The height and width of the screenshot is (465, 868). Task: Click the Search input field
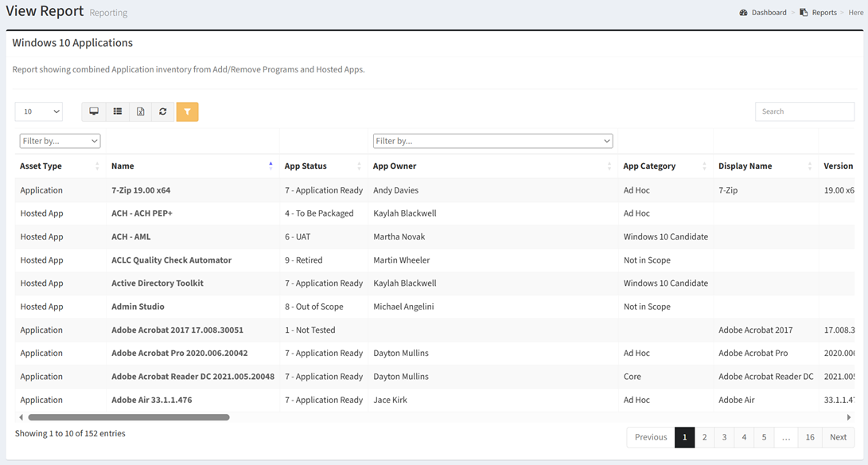click(x=804, y=111)
